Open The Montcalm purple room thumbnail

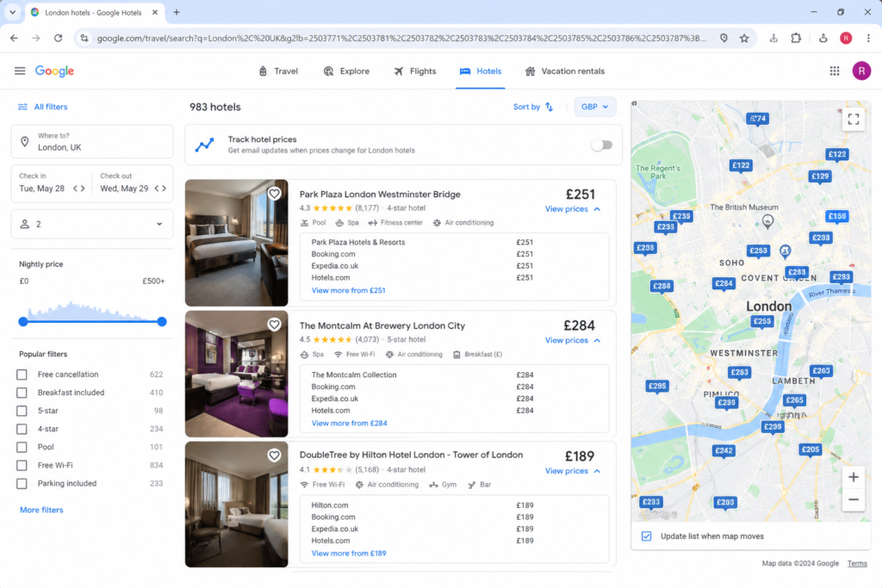point(236,374)
